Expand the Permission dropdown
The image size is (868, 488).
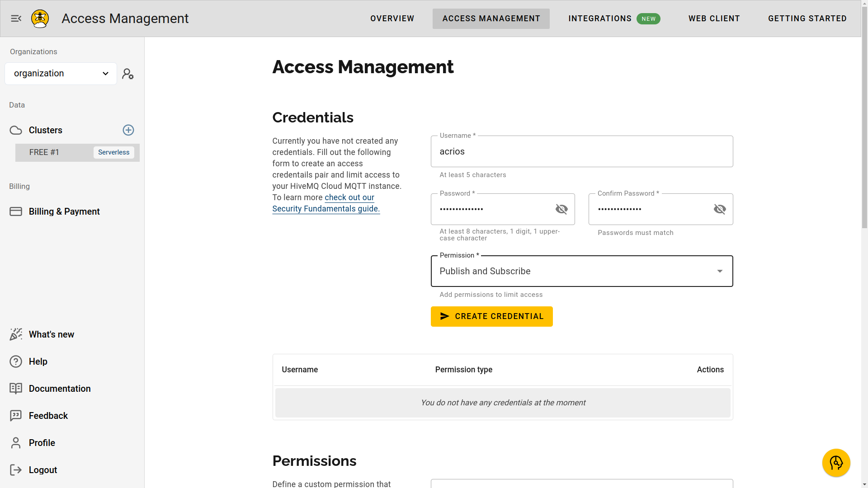(581, 271)
